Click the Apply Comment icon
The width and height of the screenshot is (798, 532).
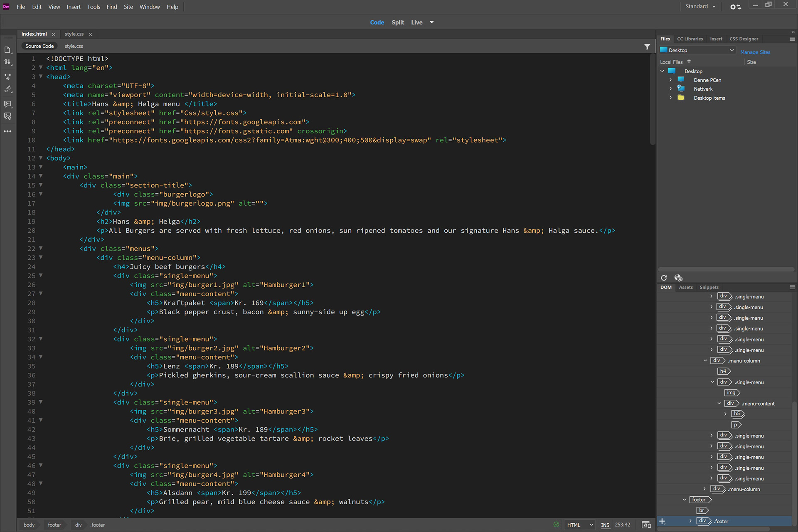[7, 104]
